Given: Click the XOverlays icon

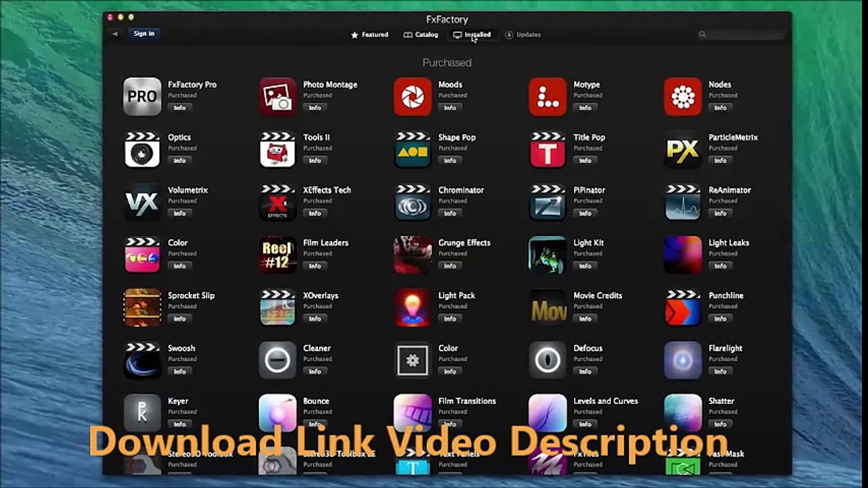Looking at the screenshot, I should coord(277,307).
